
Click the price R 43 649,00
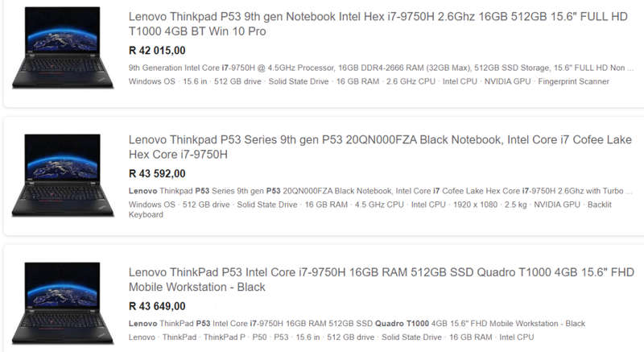click(157, 306)
